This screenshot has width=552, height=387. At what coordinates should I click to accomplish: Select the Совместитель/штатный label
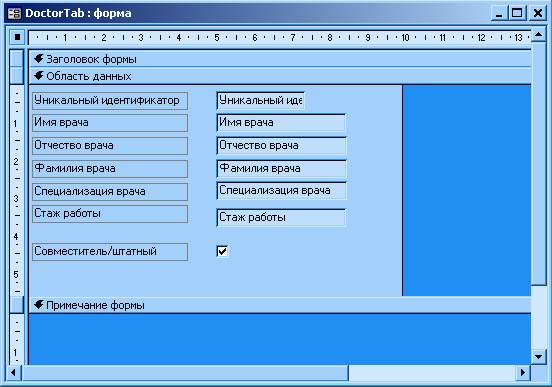pos(110,252)
